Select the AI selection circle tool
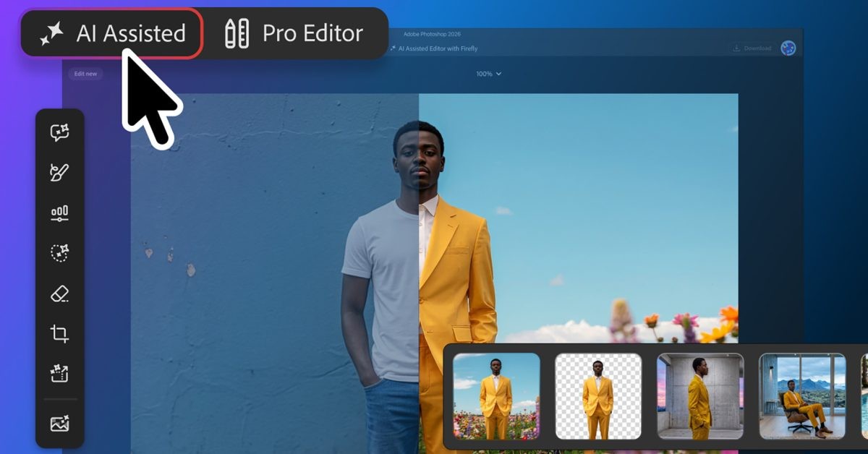The width and height of the screenshot is (868, 454). 59,252
